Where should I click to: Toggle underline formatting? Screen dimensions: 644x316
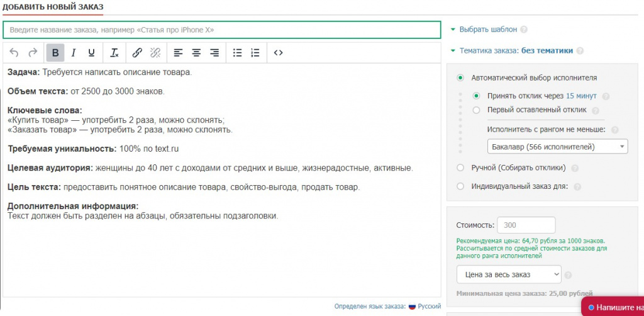coord(92,53)
